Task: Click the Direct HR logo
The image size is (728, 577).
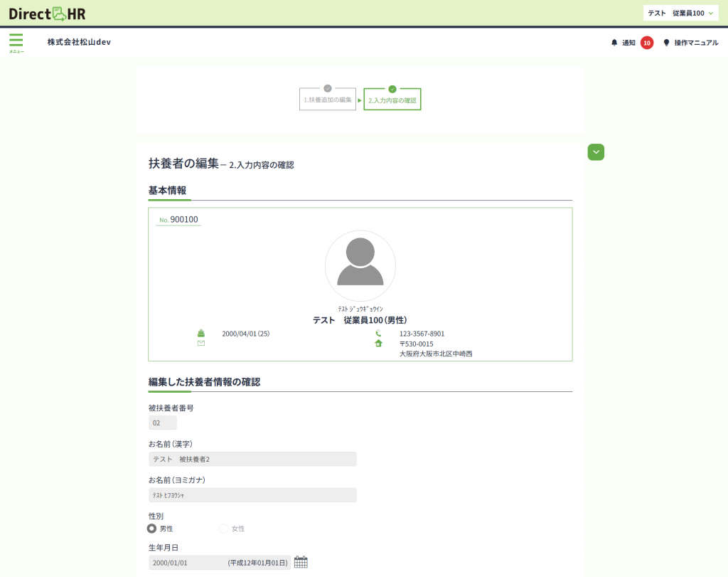Action: coord(47,13)
